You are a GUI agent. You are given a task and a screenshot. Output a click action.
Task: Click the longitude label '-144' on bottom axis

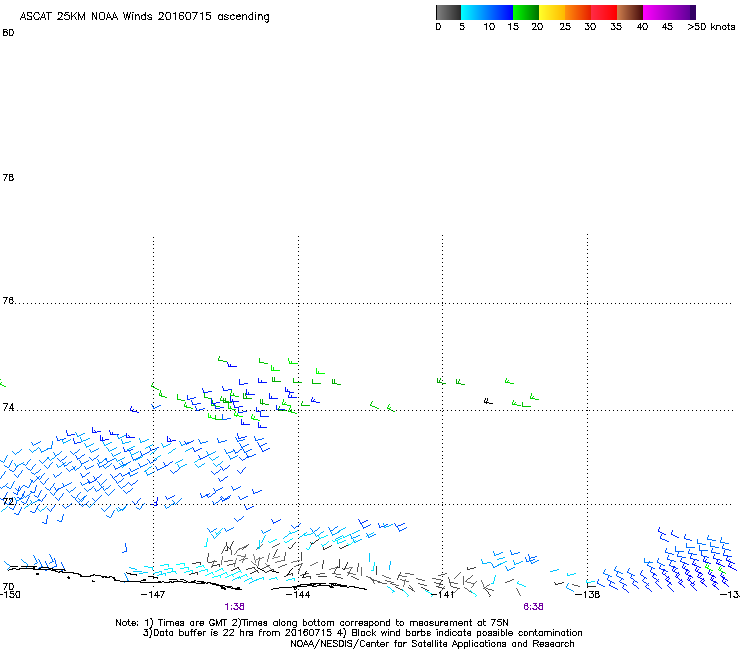[x=298, y=595]
